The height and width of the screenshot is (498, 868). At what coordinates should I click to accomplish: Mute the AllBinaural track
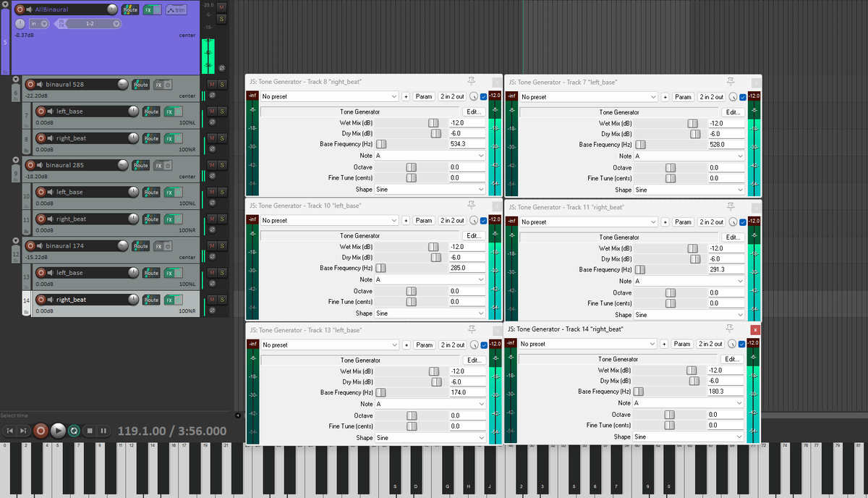[221, 7]
